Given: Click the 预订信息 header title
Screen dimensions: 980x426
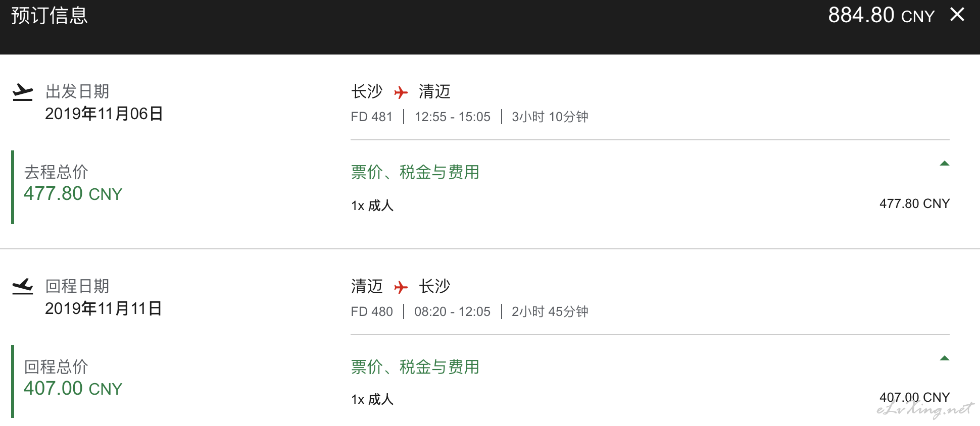Looking at the screenshot, I should (50, 16).
